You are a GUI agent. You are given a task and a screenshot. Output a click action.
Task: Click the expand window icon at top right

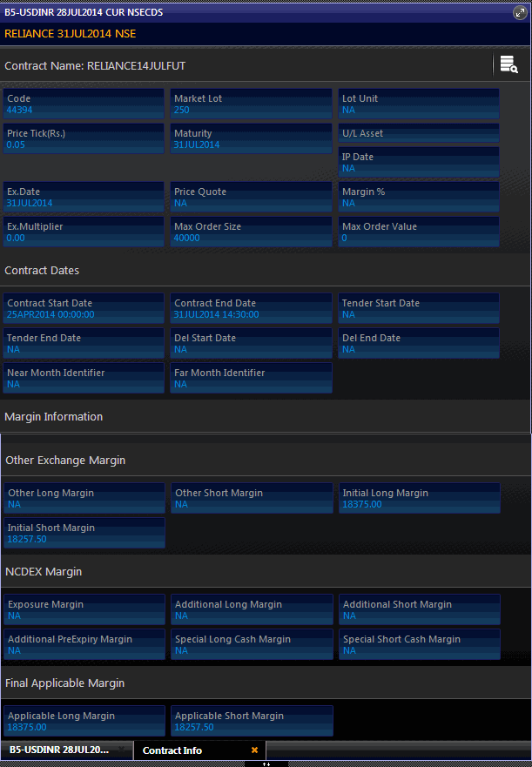pos(520,13)
